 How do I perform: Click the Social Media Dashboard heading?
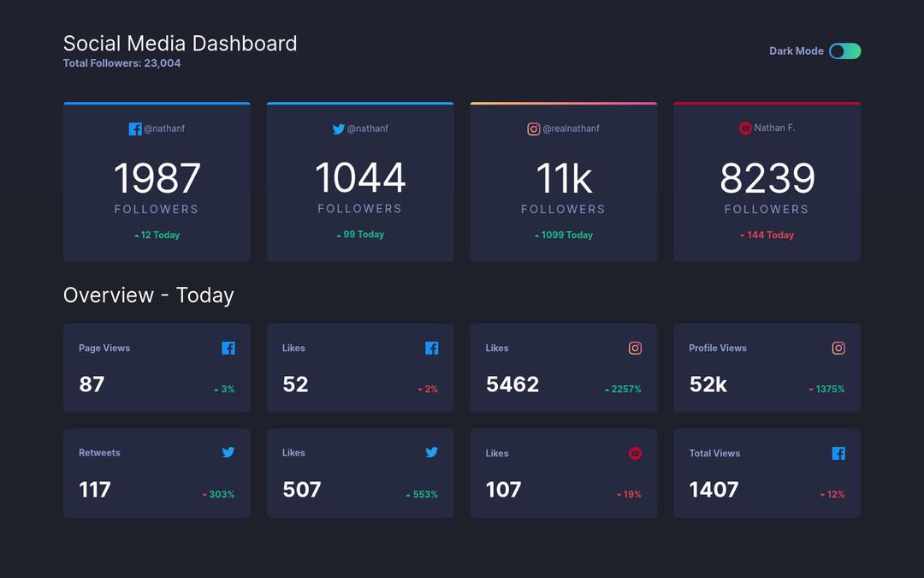[180, 44]
